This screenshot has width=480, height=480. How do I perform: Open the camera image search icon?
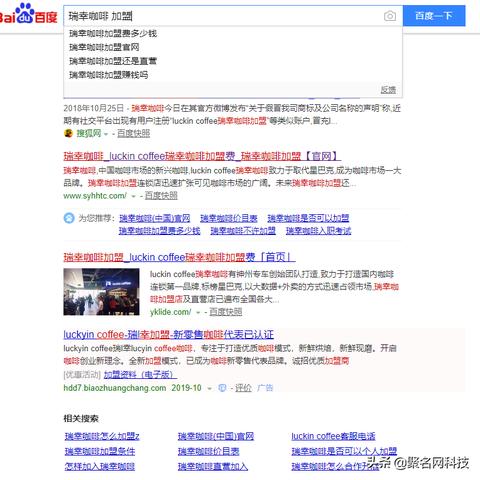(390, 16)
